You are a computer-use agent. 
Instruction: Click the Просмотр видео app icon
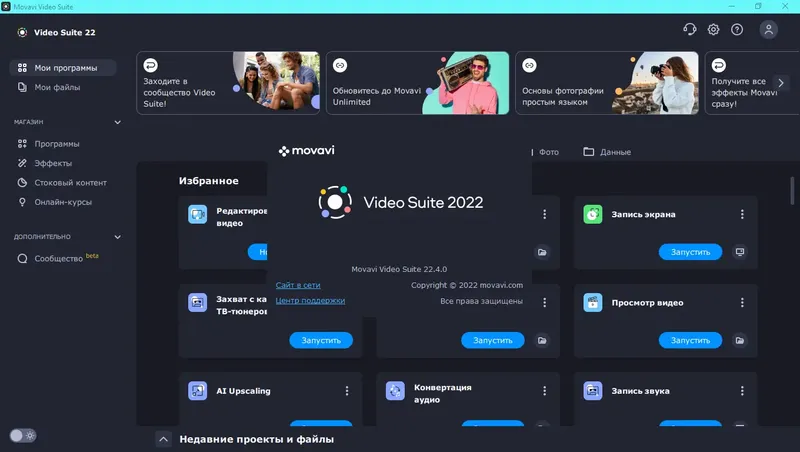593,303
